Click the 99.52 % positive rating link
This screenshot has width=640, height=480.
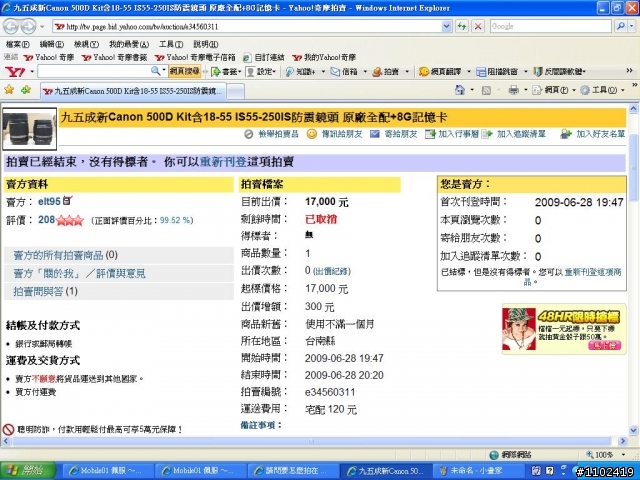pyautogui.click(x=175, y=220)
